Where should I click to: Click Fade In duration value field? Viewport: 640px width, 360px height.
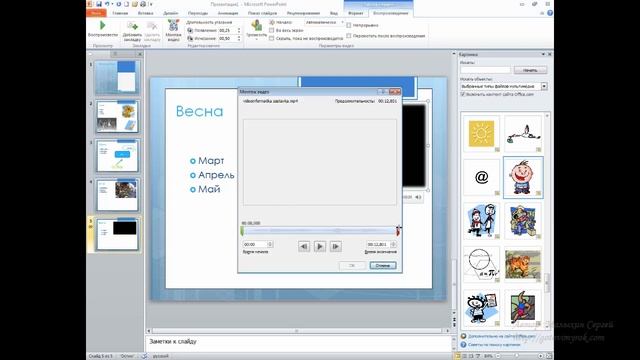coord(227,30)
